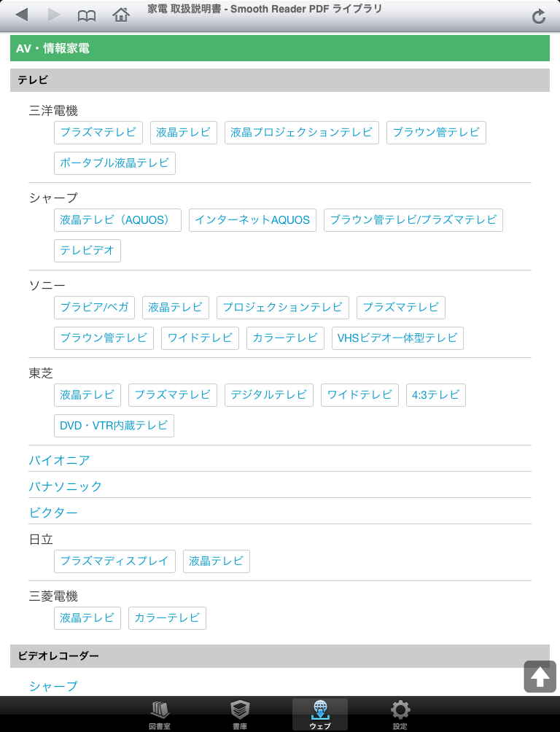
Task: Expand the パナソニック manufacturer entry
Action: pyautogui.click(x=66, y=486)
